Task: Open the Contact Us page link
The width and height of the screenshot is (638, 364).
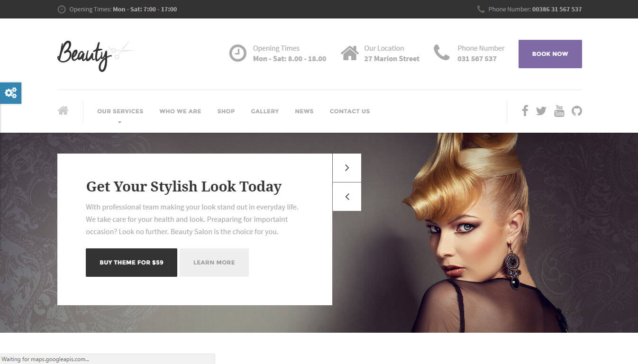Action: pos(349,111)
